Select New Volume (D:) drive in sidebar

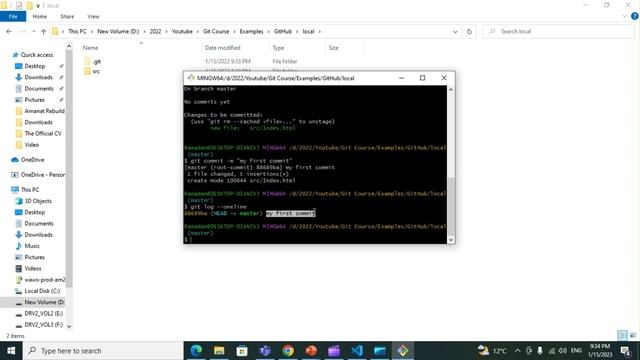click(44, 302)
